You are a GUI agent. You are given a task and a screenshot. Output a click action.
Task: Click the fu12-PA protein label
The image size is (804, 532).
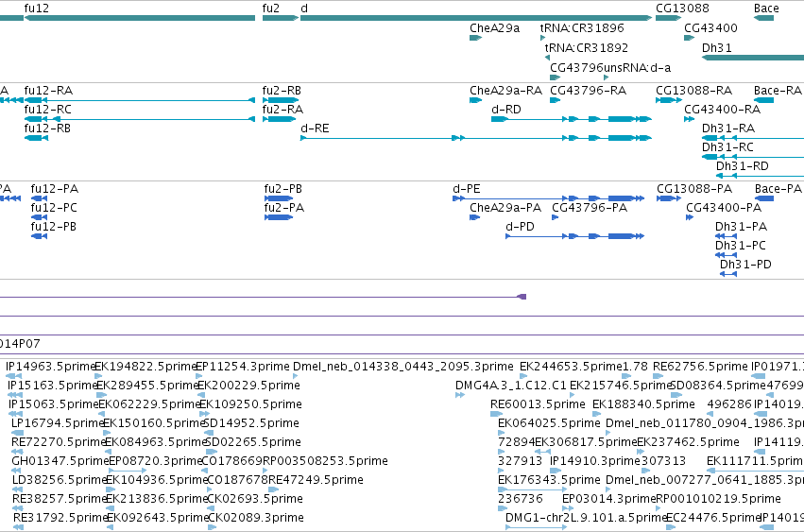(x=55, y=189)
